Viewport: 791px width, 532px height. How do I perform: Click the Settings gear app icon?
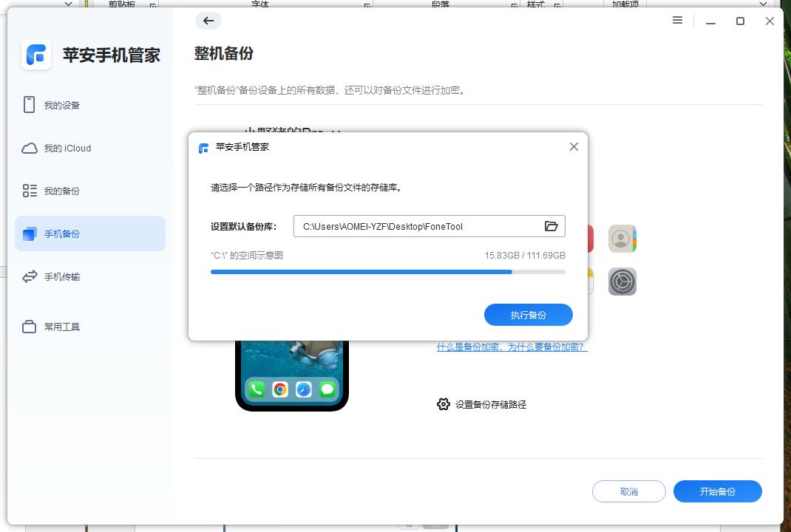tap(622, 282)
